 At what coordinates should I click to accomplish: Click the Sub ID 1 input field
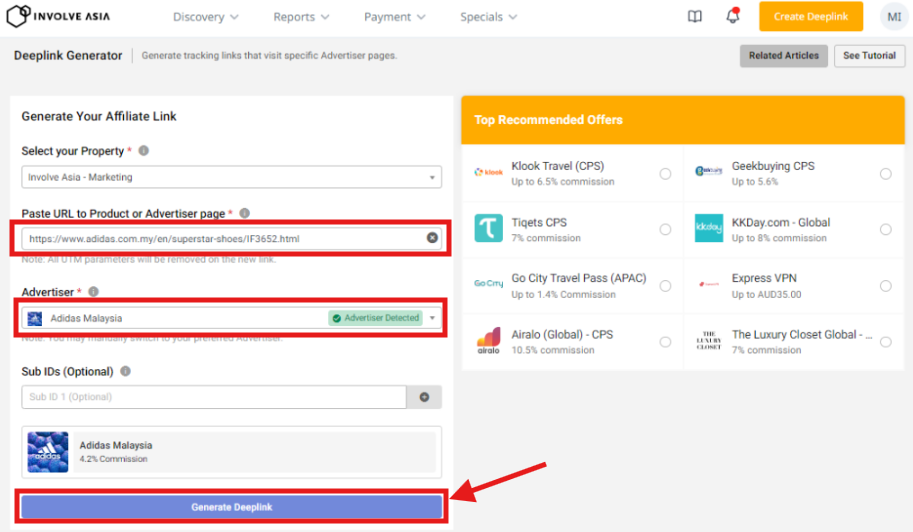tap(213, 397)
